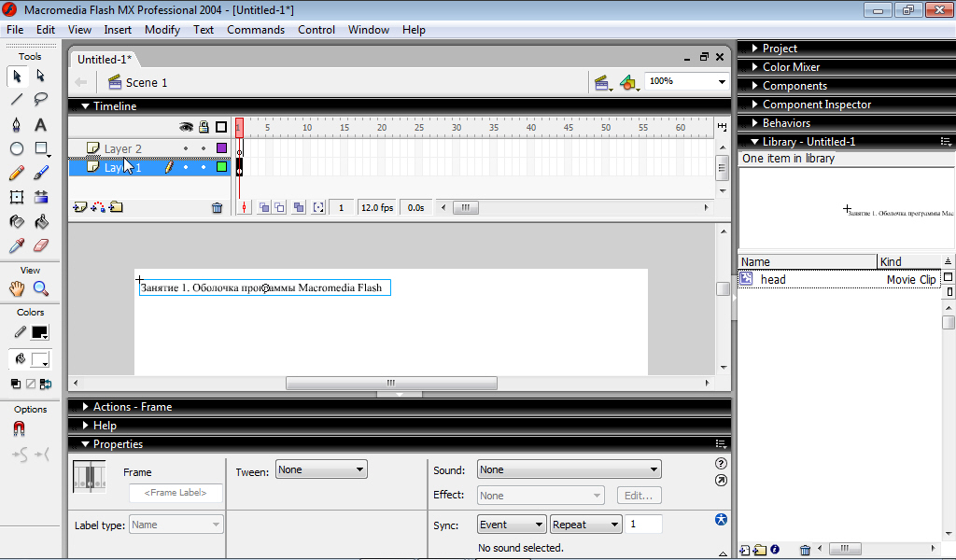Image resolution: width=956 pixels, height=560 pixels.
Task: Expand the Actions - Frame panel
Action: click(x=85, y=407)
